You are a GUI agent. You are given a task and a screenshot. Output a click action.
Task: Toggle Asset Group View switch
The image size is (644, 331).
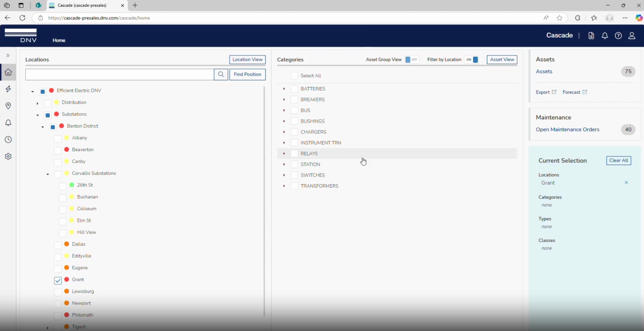click(x=412, y=60)
